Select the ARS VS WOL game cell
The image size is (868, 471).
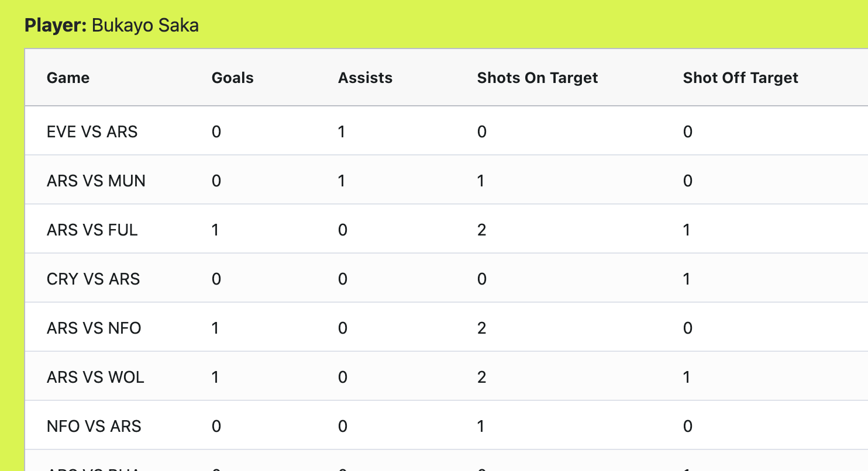click(x=95, y=377)
